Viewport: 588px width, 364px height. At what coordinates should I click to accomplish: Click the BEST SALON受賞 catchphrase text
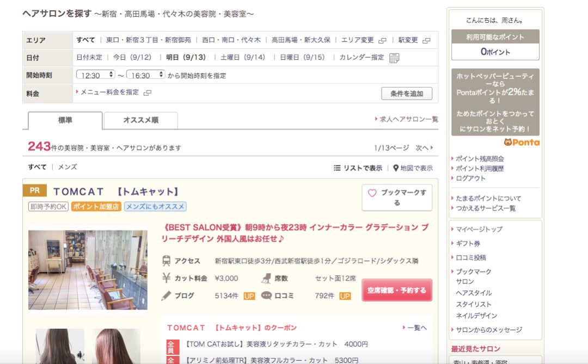(295, 233)
